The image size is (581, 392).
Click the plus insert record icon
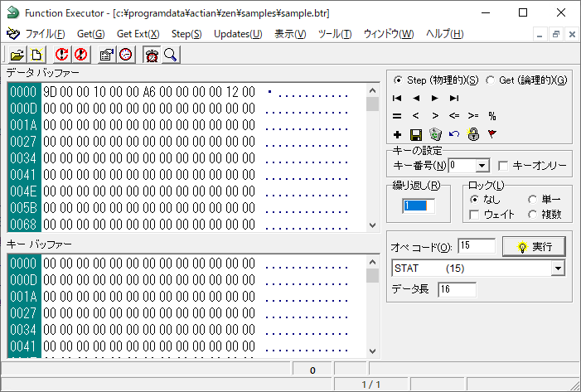click(x=397, y=133)
